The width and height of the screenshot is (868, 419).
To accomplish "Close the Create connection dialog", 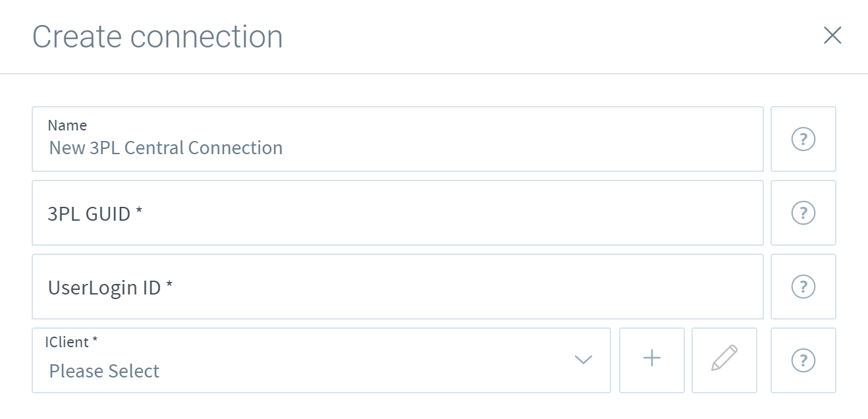I will 832,36.
